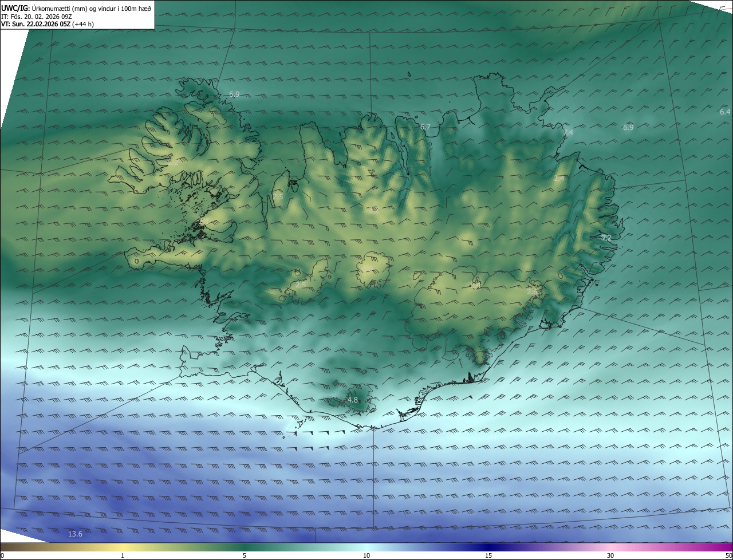
Task: Click the initial time 'IT: Fös. 20. 02. 2026 09Z'
Action: [x=37, y=17]
